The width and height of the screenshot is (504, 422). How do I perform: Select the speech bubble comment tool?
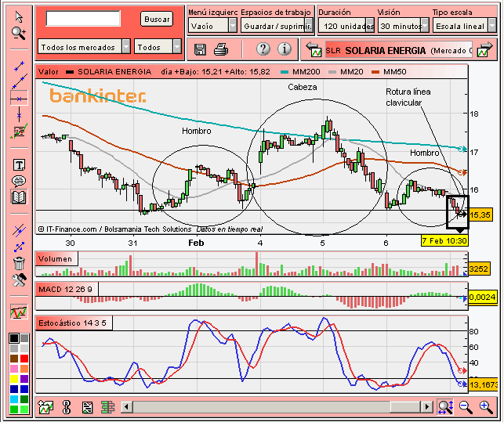coord(19,181)
